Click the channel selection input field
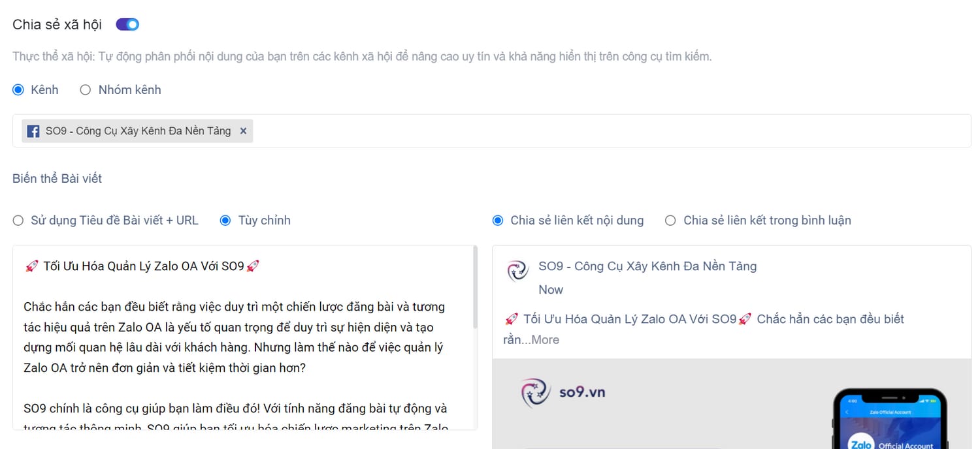Image resolution: width=980 pixels, height=449 pixels. click(x=491, y=131)
